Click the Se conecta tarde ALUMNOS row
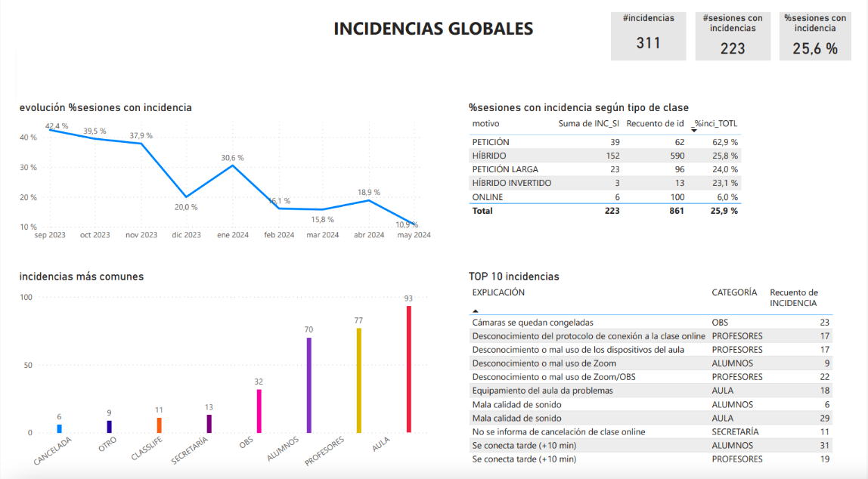This screenshot has width=868, height=479. click(x=567, y=445)
